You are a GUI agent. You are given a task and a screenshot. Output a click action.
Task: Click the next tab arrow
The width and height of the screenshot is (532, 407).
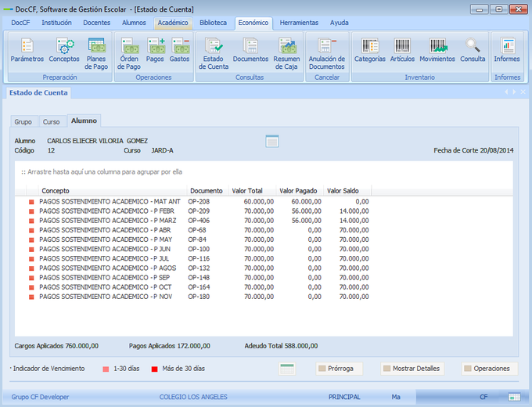tap(514, 92)
